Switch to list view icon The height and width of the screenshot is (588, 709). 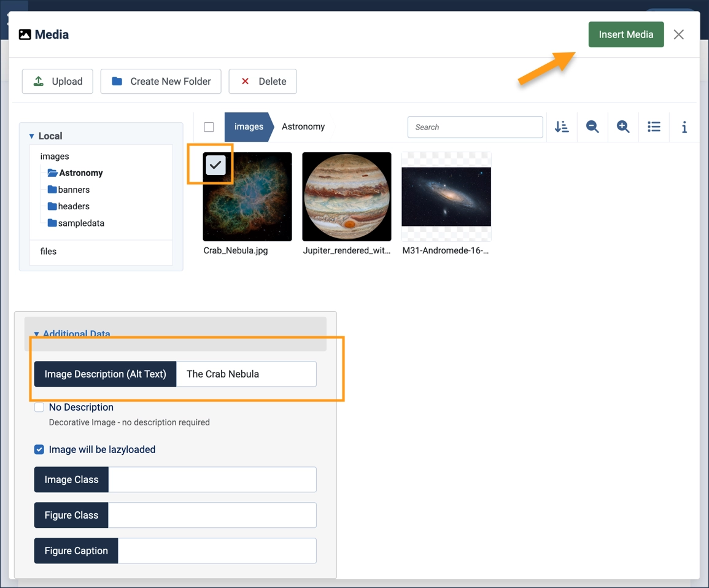pos(654,127)
